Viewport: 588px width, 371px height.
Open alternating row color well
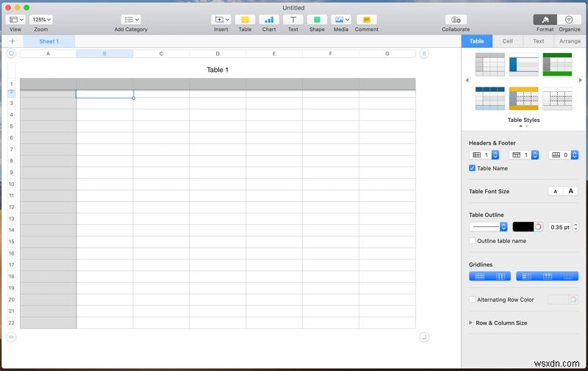pos(558,300)
